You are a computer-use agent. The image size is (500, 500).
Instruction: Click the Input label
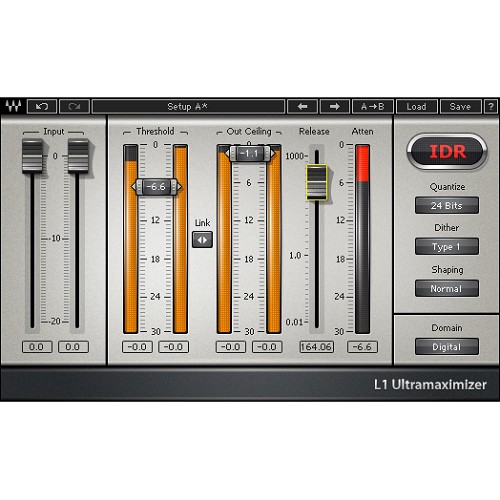54,132
